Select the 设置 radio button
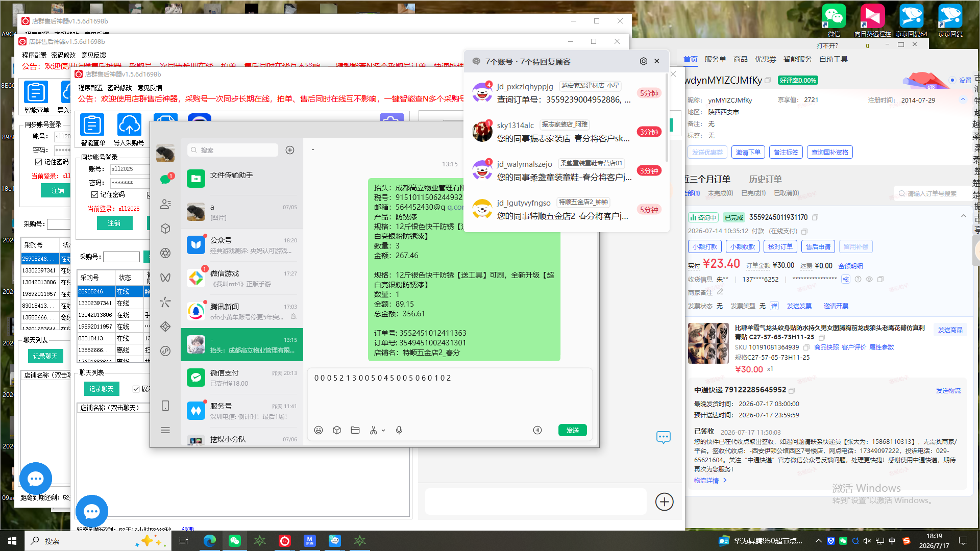Screen dimensions: 980x551 [x=952, y=80]
